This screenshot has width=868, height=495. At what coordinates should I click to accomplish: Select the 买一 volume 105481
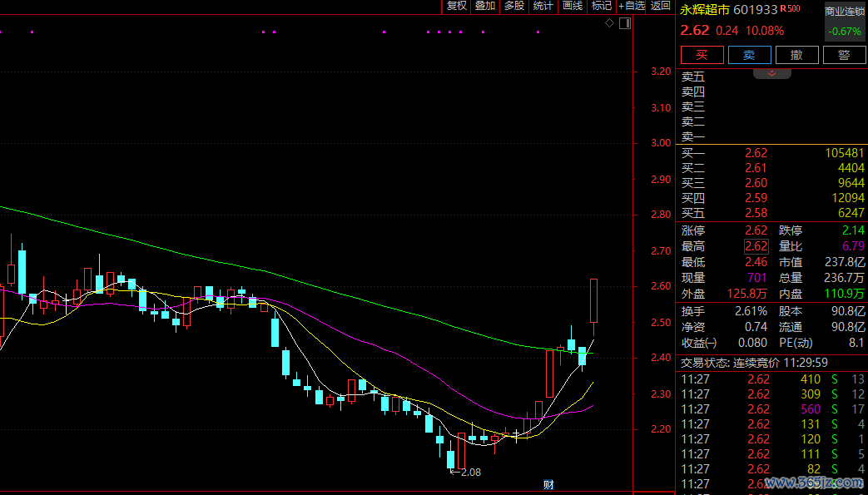[x=844, y=153]
